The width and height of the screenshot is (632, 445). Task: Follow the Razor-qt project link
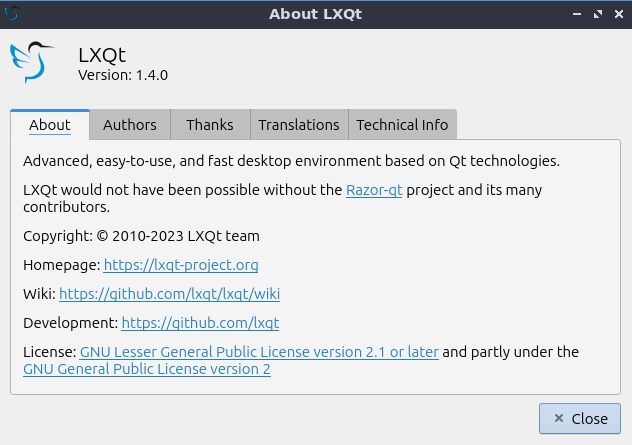(x=374, y=189)
